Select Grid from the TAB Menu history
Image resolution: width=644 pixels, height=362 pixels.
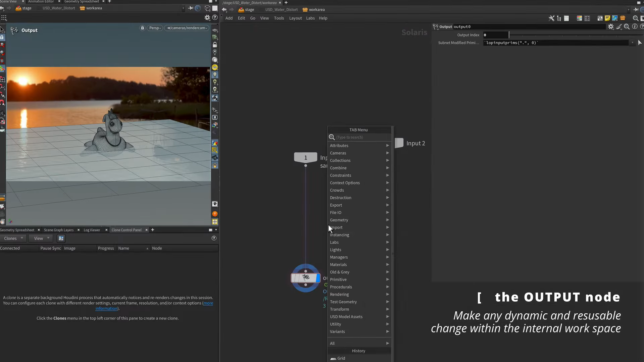(x=341, y=358)
